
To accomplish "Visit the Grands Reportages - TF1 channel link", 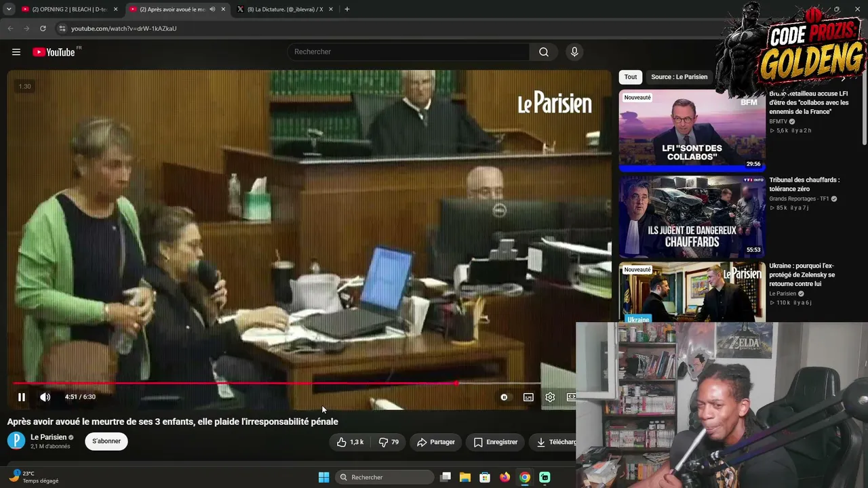I will click(800, 199).
